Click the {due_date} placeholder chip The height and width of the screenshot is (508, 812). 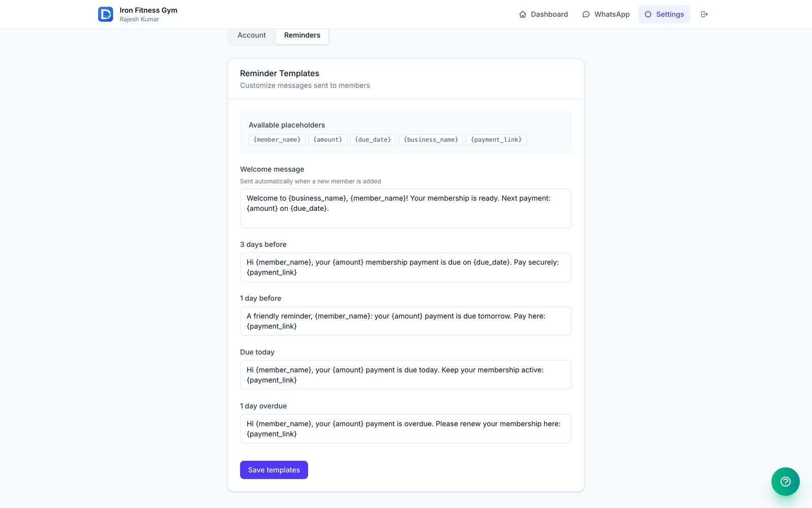click(x=373, y=140)
